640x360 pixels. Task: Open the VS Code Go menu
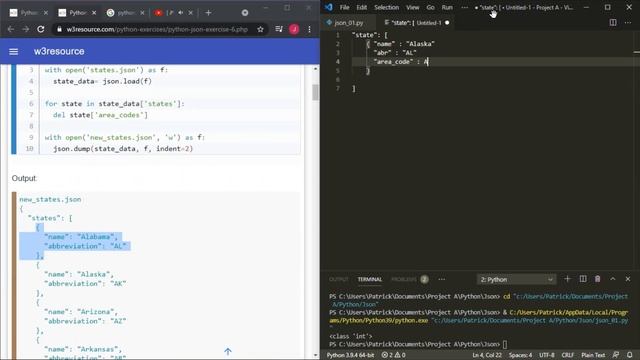pos(431,7)
